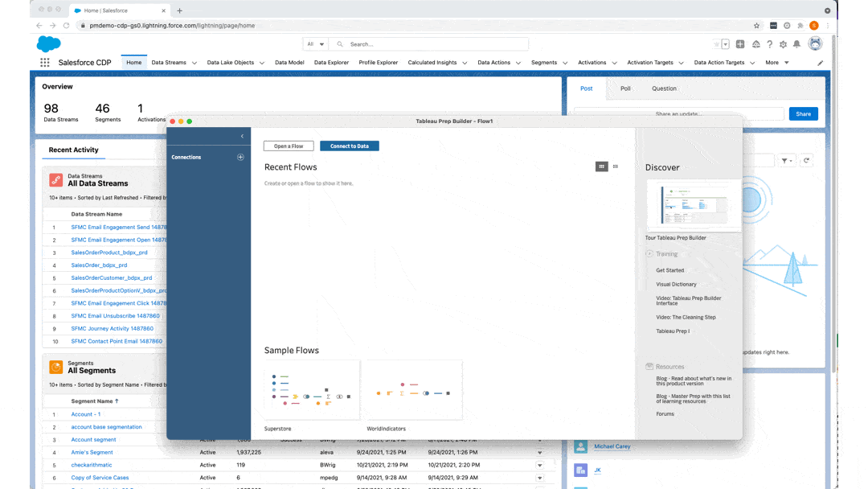Image resolution: width=868 pixels, height=489 pixels.
Task: Click the Connect to Data button
Action: [350, 146]
